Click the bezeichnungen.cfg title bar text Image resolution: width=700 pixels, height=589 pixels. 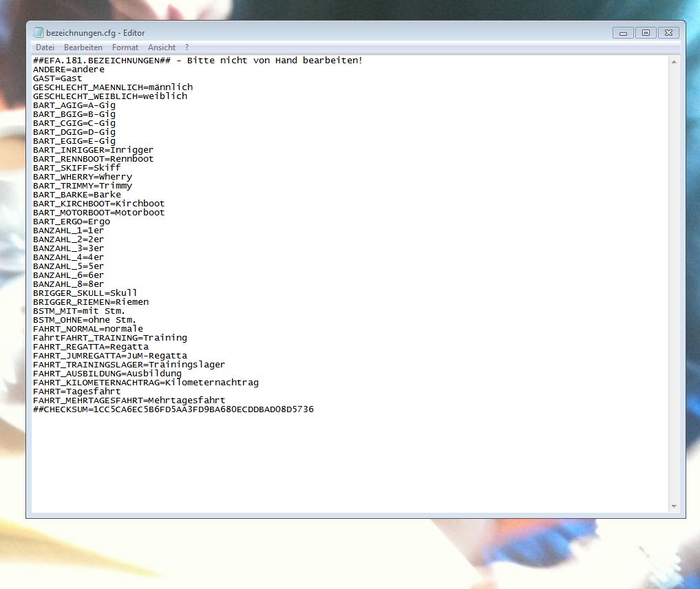click(96, 32)
